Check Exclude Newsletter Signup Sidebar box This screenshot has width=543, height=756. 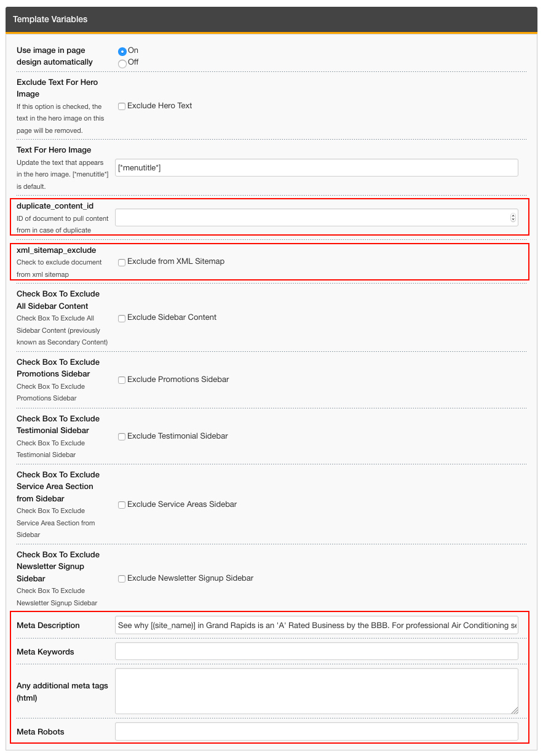pos(122,579)
